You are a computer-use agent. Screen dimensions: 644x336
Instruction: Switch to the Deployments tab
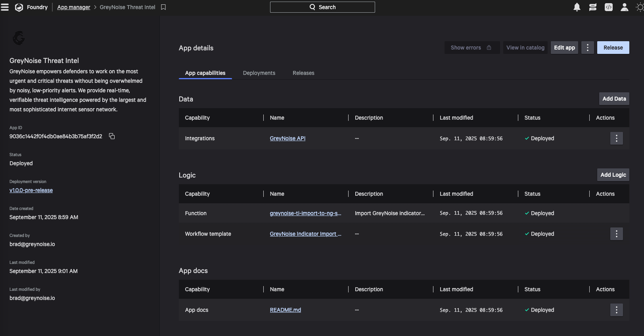(259, 73)
